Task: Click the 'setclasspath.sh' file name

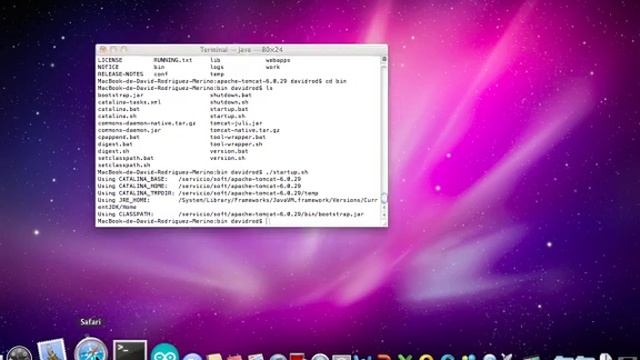Action: coord(124,165)
